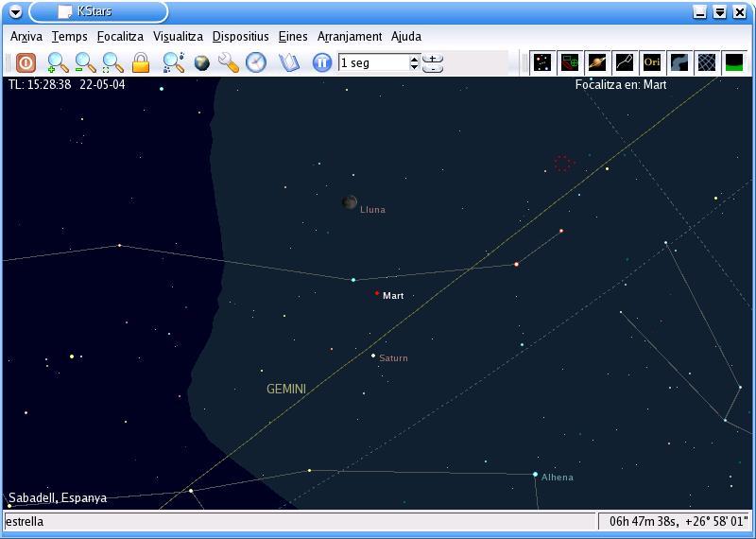Toggle the green horizon ground display

point(733,62)
